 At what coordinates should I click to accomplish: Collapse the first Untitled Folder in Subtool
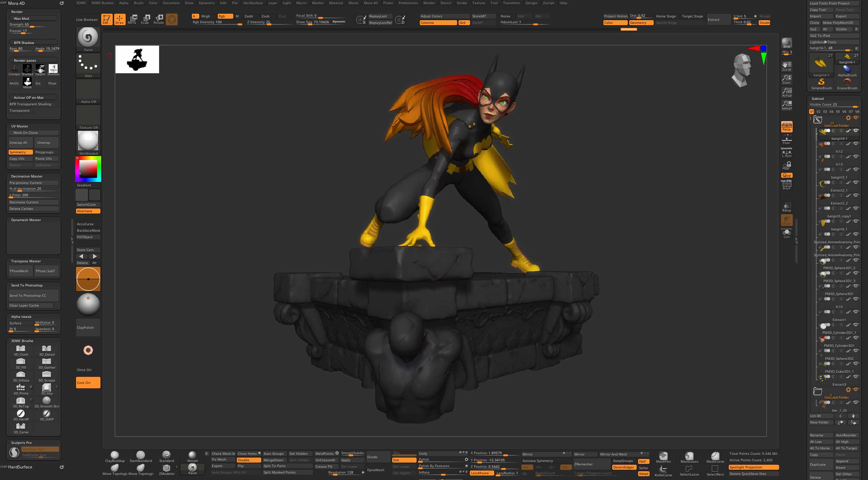[818, 120]
